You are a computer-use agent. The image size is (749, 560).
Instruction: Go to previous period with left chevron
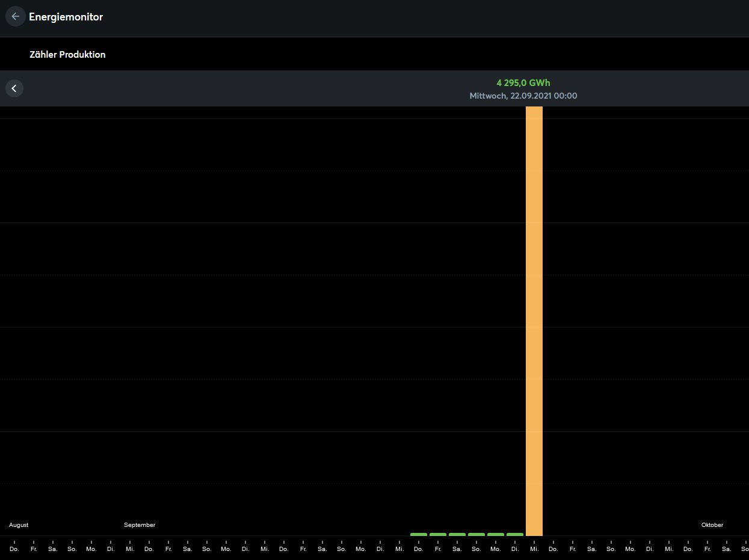pyautogui.click(x=14, y=88)
